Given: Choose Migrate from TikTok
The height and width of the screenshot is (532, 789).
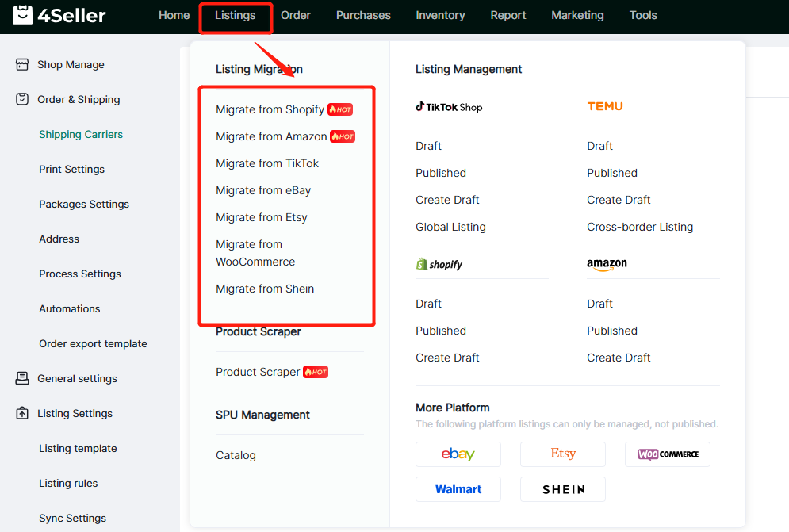Looking at the screenshot, I should [267, 163].
